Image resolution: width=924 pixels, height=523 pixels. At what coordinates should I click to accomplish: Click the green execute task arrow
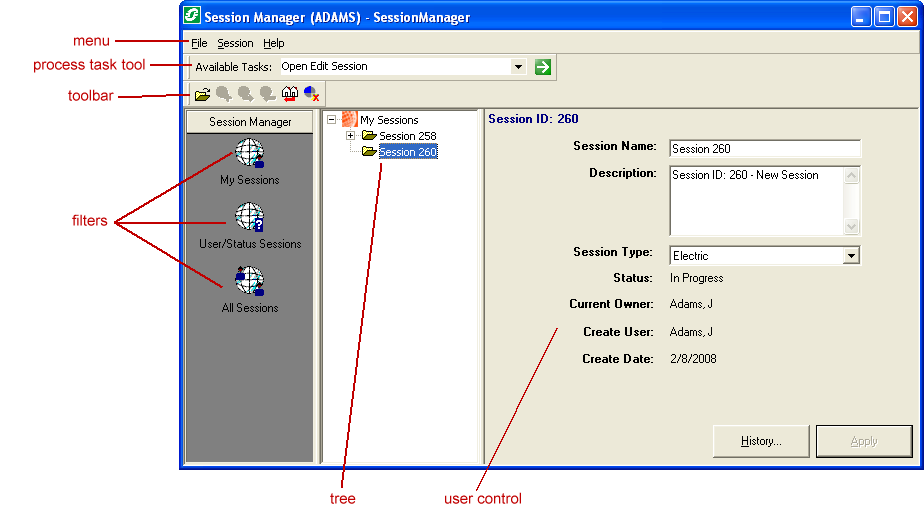[x=543, y=67]
